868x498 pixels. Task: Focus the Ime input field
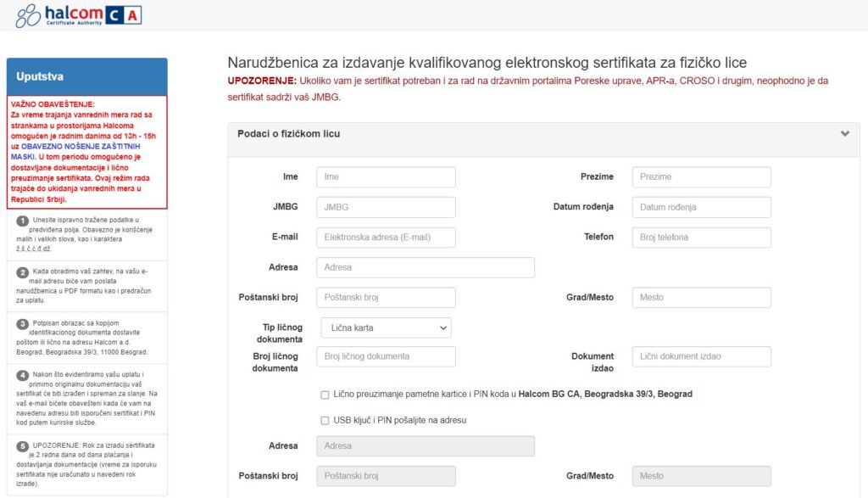pyautogui.click(x=386, y=176)
